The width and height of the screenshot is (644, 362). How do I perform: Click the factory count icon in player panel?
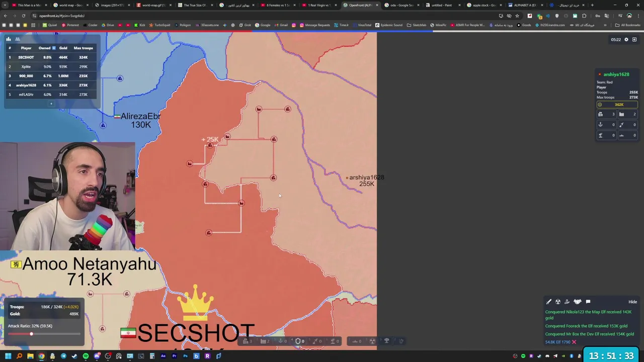tap(621, 114)
